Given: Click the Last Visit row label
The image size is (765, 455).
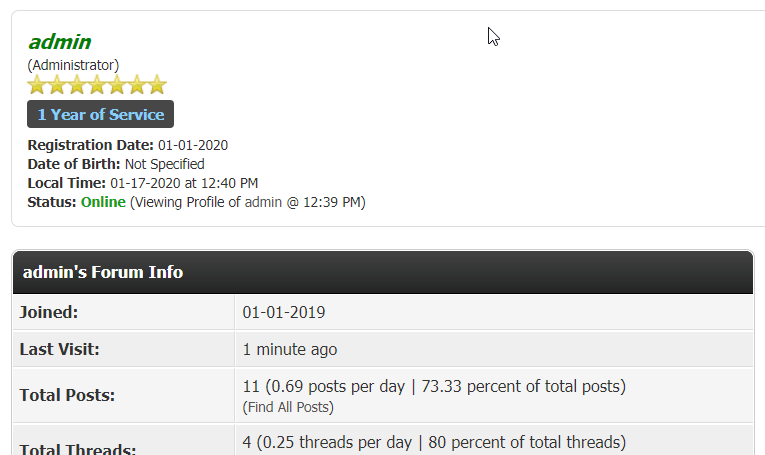Looking at the screenshot, I should pos(60,350).
